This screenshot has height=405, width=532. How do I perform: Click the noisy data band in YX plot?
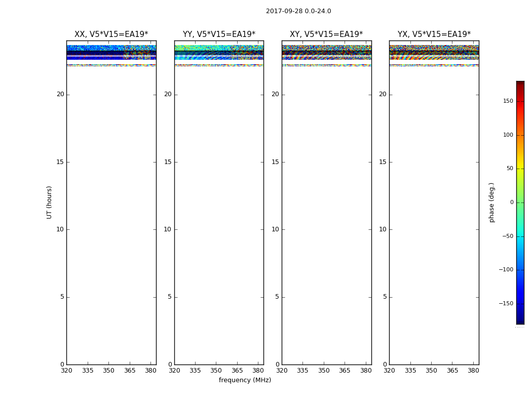pyautogui.click(x=434, y=53)
